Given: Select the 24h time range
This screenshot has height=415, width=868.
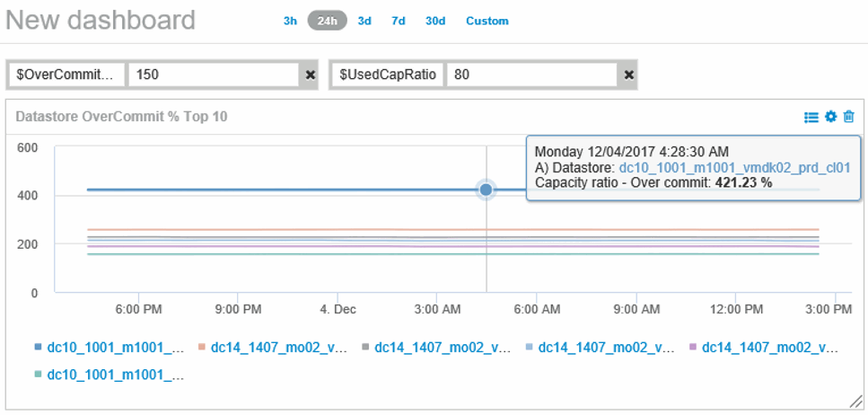Looking at the screenshot, I should click(327, 21).
